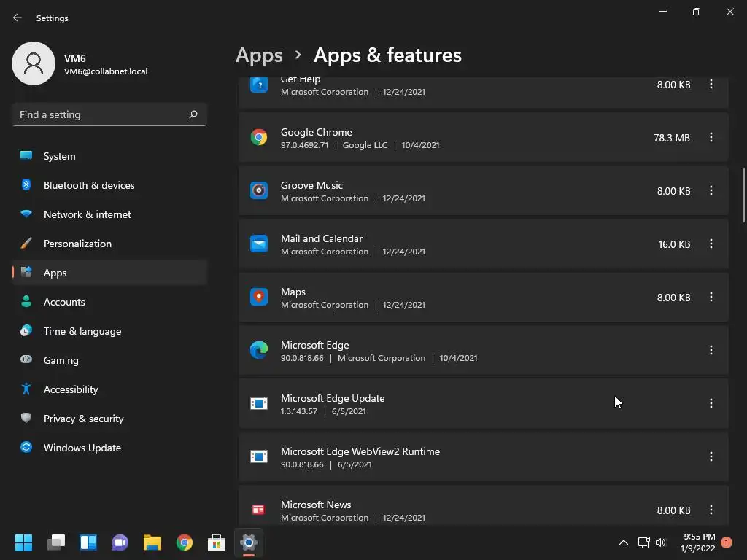This screenshot has width=747, height=560.
Task: Click the Google Chrome app icon in list
Action: click(259, 138)
